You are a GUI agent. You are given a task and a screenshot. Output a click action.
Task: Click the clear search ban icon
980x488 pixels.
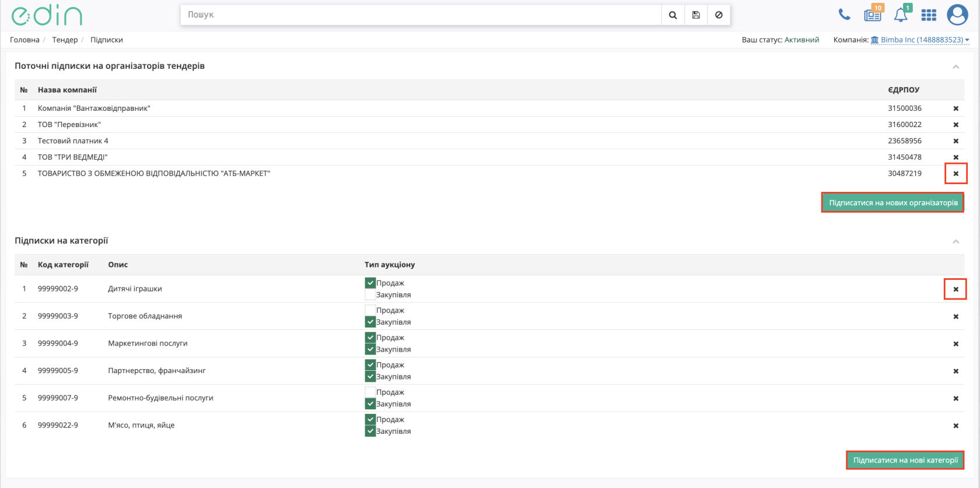[x=719, y=15]
